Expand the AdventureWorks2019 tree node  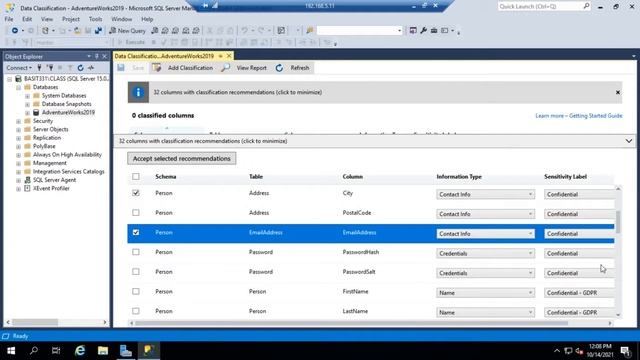[27, 113]
